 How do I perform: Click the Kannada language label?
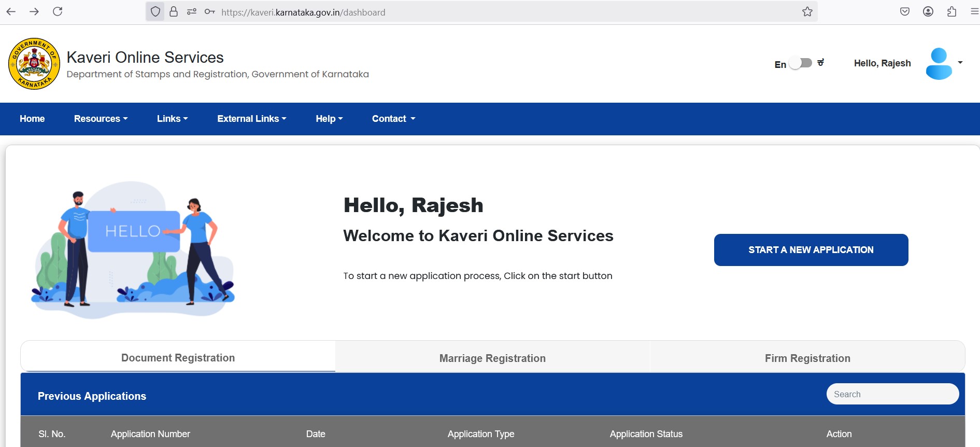tap(820, 63)
